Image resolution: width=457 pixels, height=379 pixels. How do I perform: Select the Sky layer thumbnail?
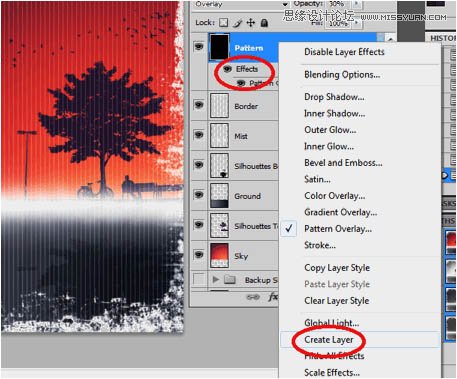tap(219, 255)
